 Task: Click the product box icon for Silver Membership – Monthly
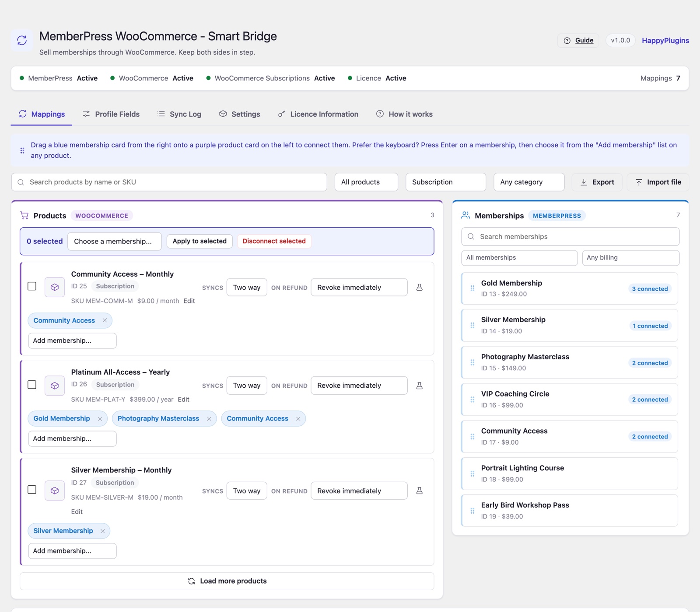coord(55,490)
